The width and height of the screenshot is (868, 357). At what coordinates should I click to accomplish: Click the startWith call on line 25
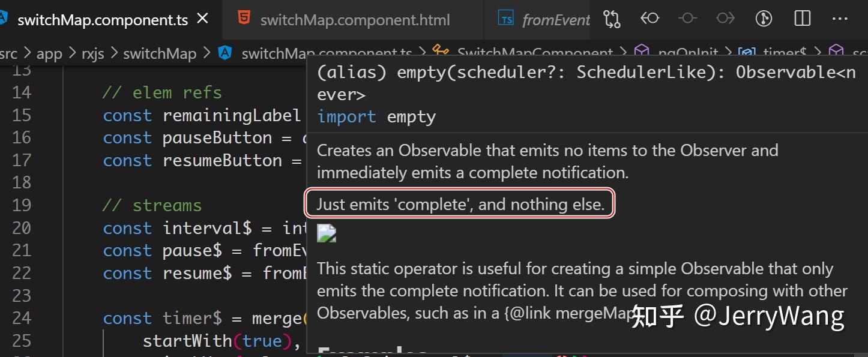pos(187,341)
